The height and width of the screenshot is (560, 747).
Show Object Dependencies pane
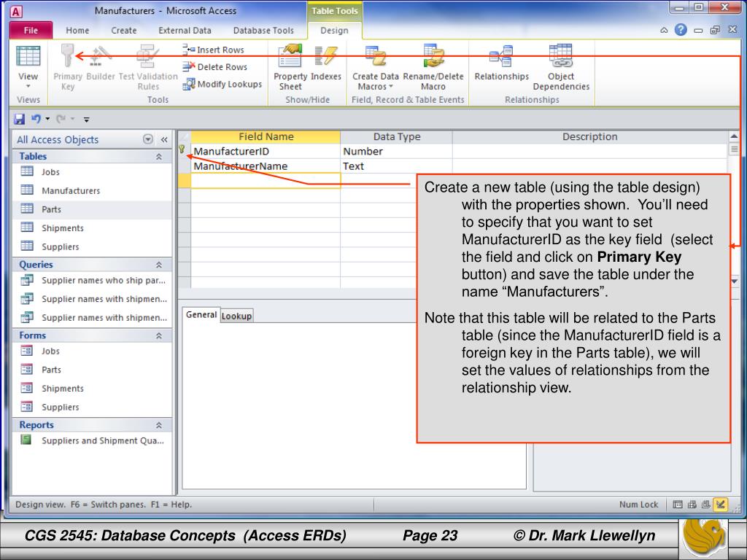click(x=561, y=67)
